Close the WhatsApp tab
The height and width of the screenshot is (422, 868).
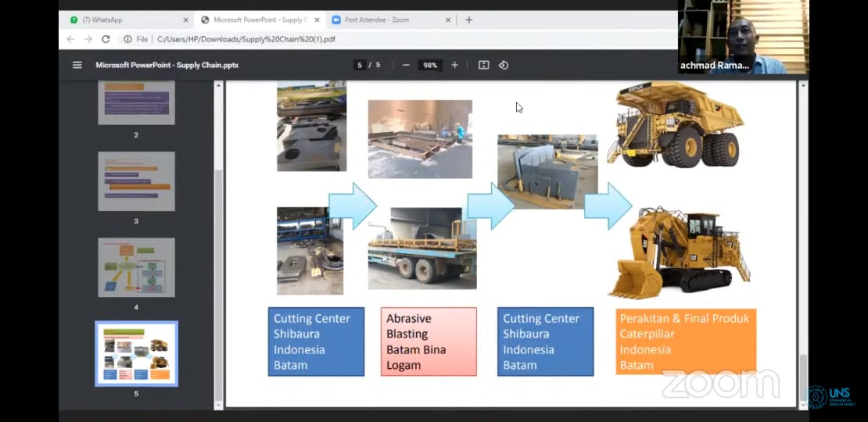185,20
